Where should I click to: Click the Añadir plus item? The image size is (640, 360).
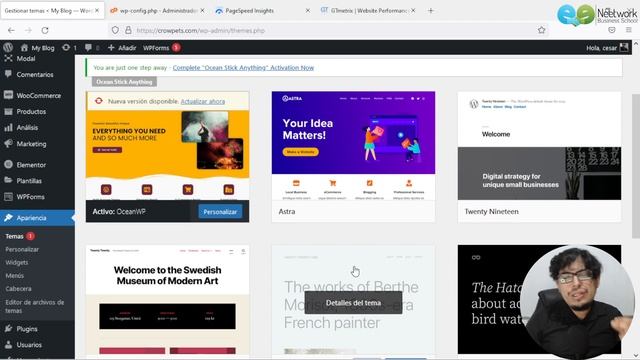coord(122,48)
